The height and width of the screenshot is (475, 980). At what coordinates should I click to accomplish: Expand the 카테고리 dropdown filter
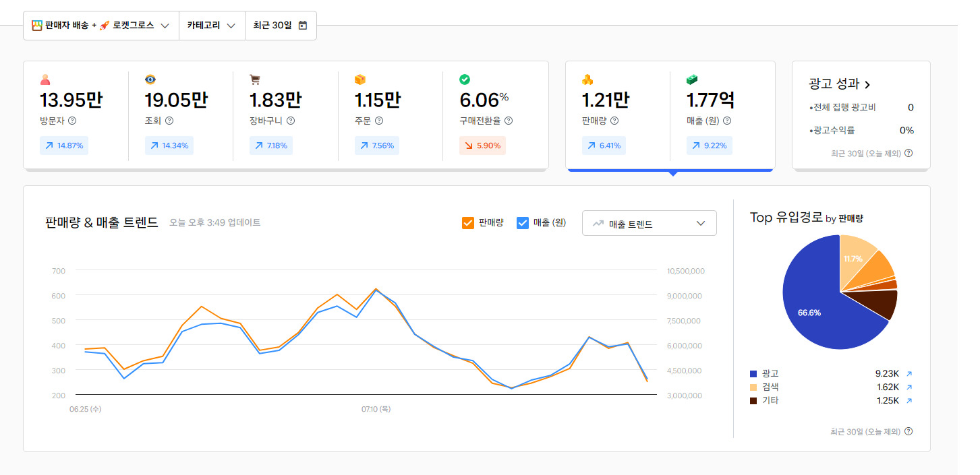pos(212,26)
